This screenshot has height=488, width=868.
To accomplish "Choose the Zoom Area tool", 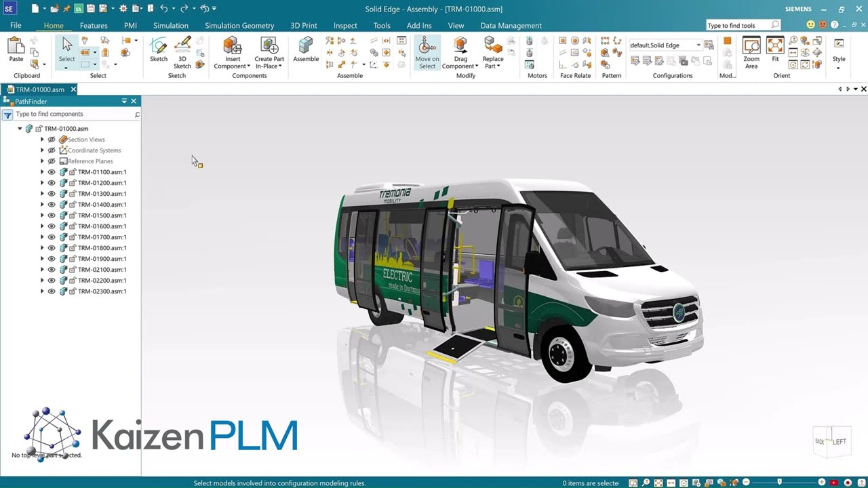I will [x=751, y=53].
